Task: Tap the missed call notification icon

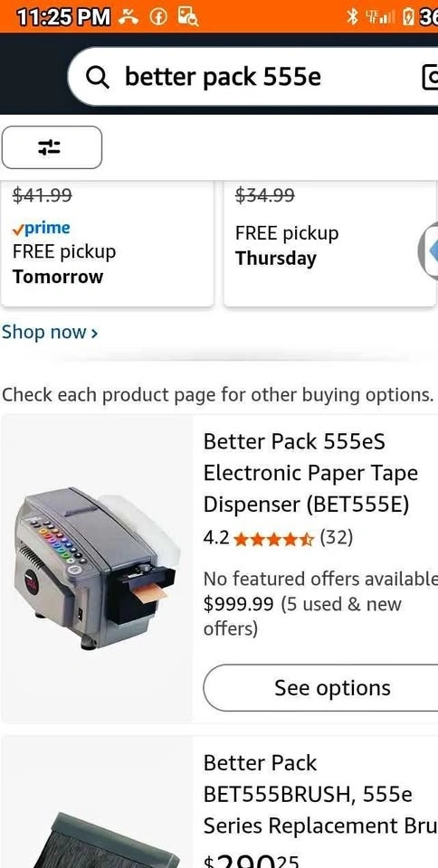Action: [x=129, y=17]
